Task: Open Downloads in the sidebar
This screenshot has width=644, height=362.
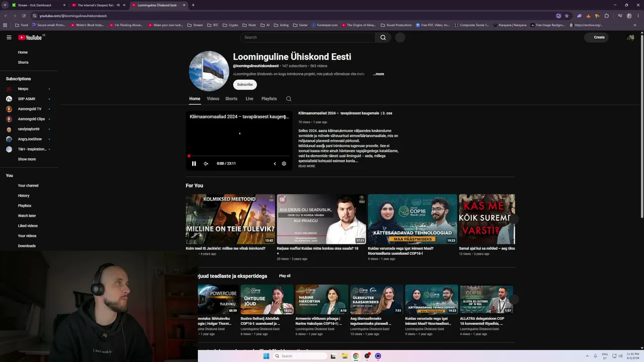Action: coord(27,246)
